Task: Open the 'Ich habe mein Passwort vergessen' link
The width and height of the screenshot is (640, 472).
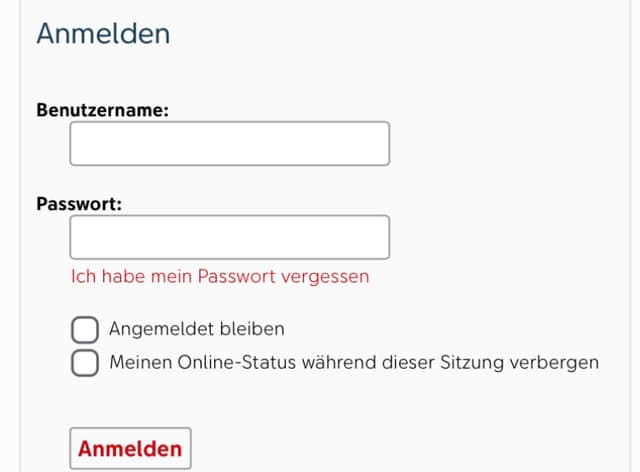Action: coord(220,276)
